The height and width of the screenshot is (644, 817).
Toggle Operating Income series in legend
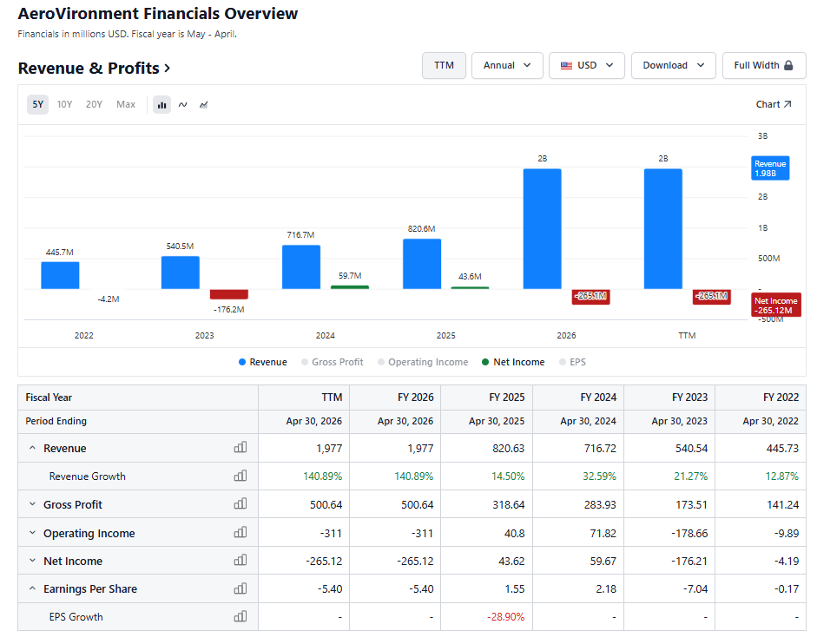point(423,362)
